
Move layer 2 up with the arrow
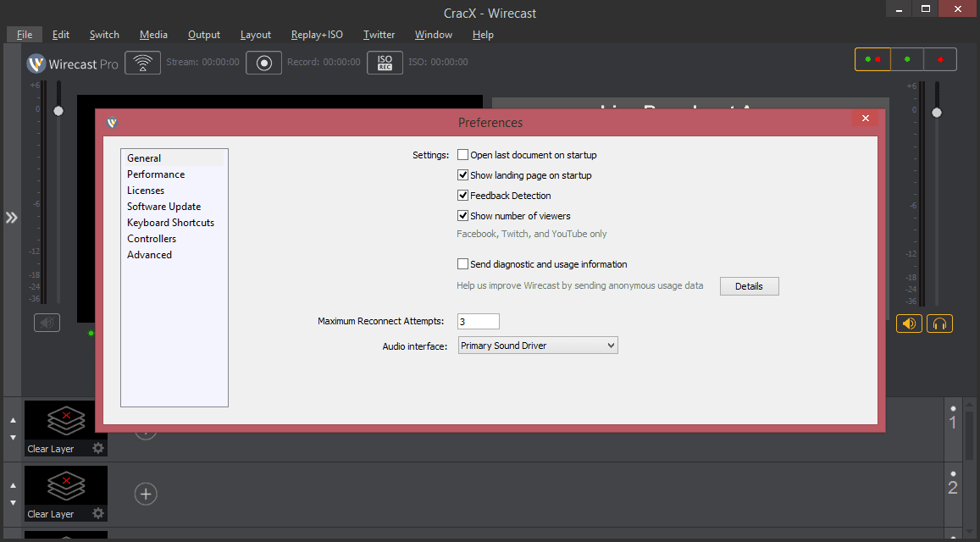[13, 485]
